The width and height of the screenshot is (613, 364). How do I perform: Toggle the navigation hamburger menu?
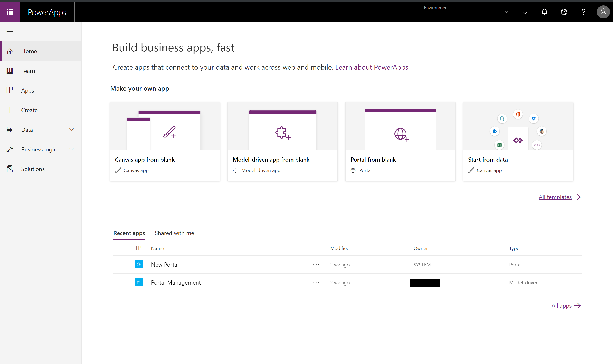coord(10,31)
